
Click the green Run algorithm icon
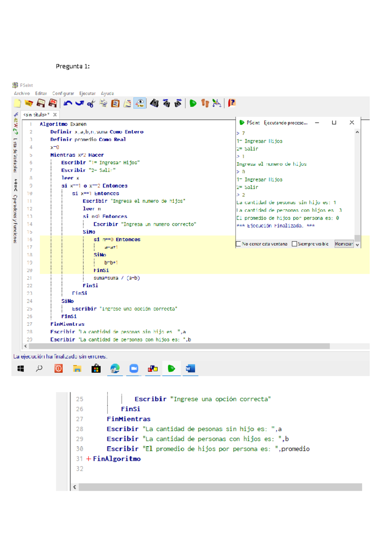click(x=193, y=104)
